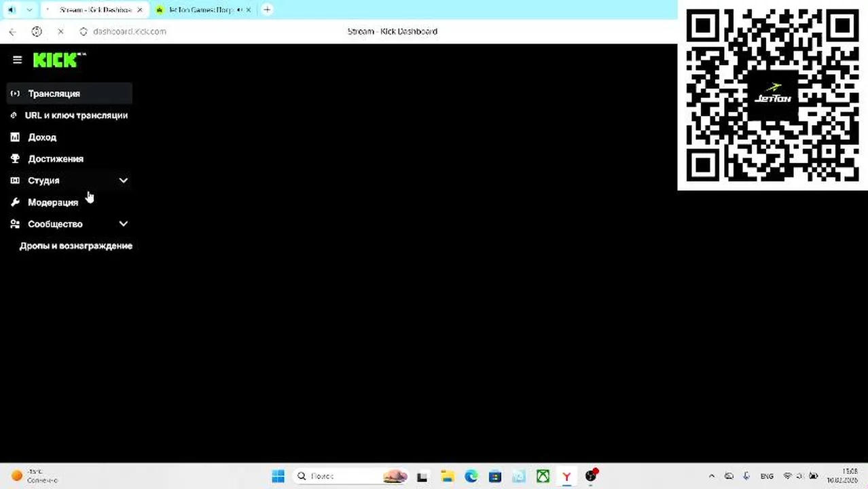868x489 pixels.
Task: Stop the page from loading
Action: pyautogui.click(x=60, y=31)
